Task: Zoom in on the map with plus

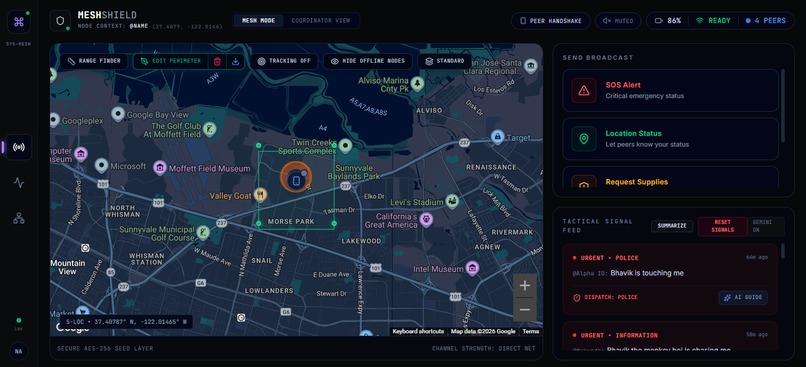Action: tap(525, 286)
